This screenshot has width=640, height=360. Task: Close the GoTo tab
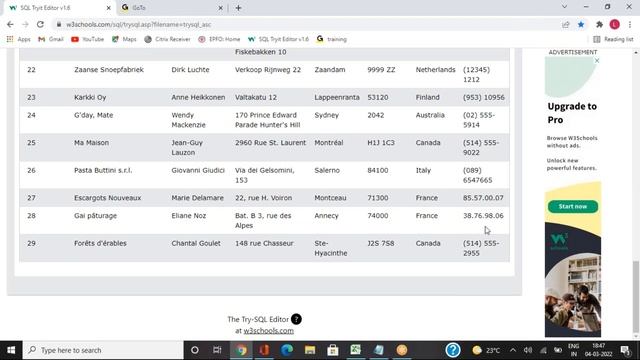coord(220,8)
